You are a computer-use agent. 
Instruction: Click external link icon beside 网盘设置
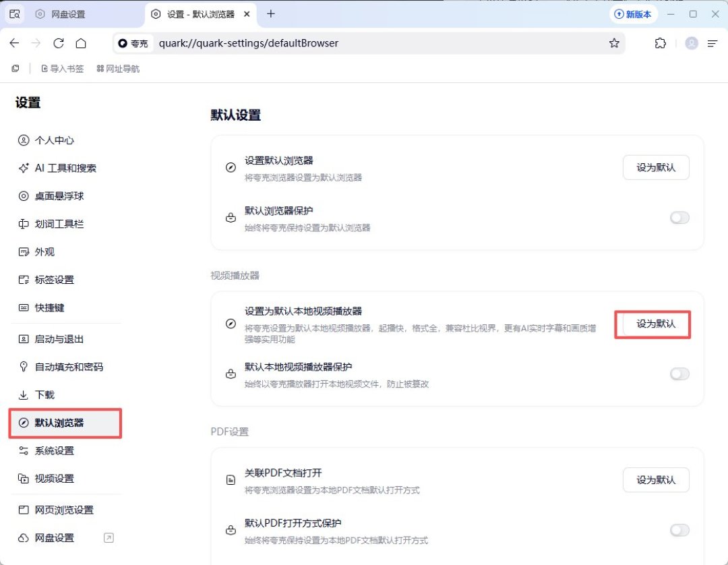tap(109, 537)
